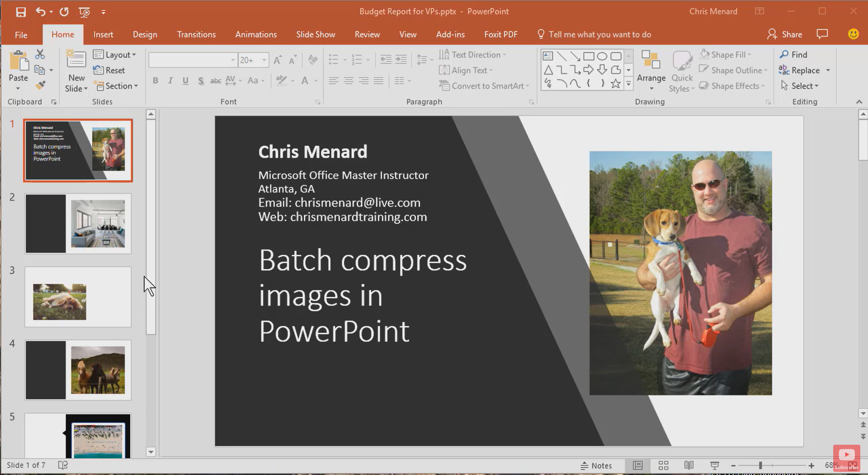Open the font size dropdown

pos(263,59)
